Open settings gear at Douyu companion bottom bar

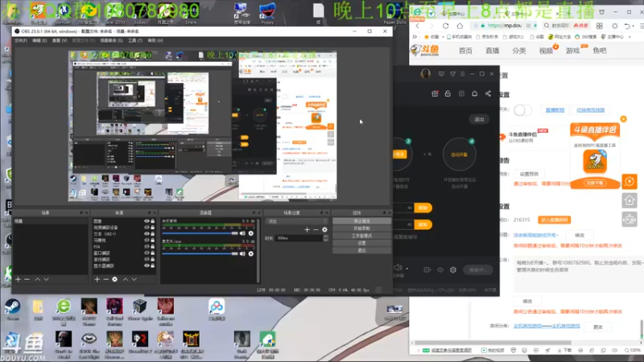coord(453,269)
